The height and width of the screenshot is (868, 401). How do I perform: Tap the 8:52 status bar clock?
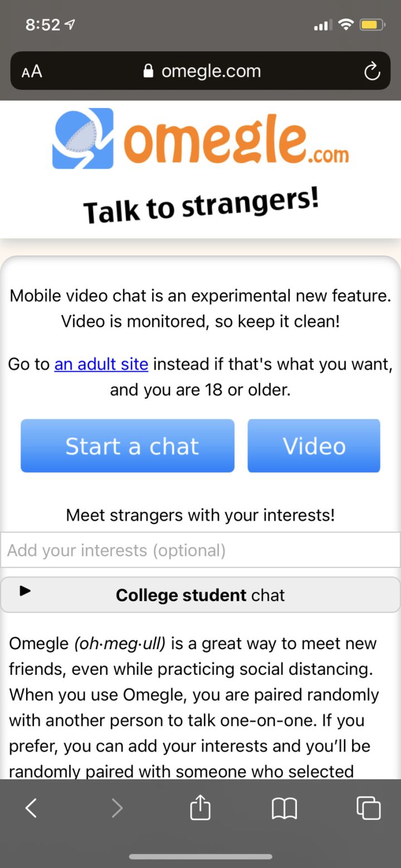(43, 25)
